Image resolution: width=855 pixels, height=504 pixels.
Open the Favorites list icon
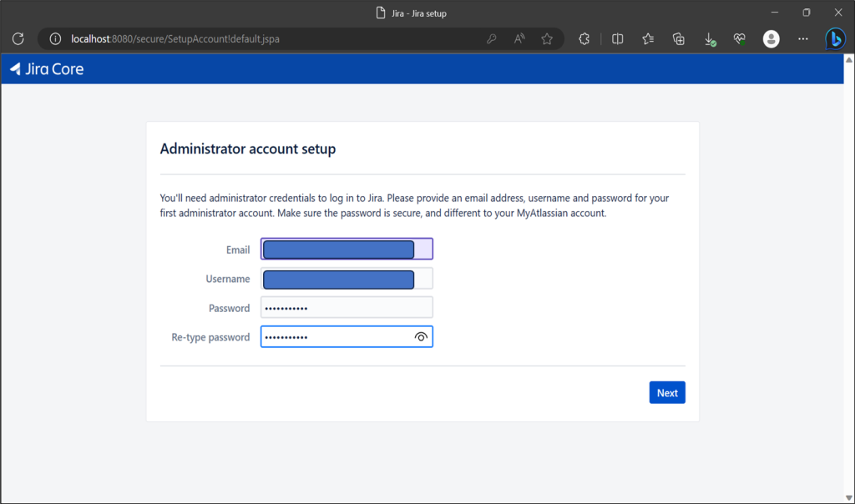pyautogui.click(x=648, y=38)
